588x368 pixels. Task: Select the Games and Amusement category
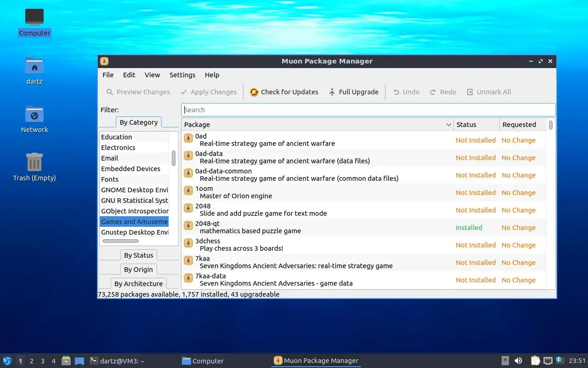(x=134, y=222)
